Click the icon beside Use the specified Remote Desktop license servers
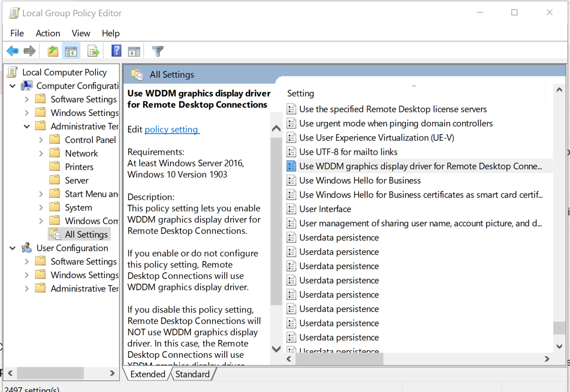The image size is (570, 392). point(291,109)
